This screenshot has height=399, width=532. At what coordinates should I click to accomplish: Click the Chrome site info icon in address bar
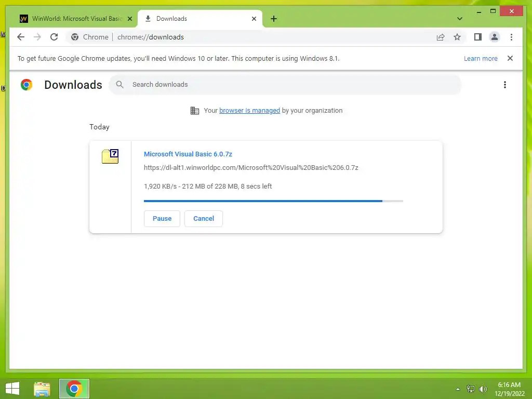(75, 37)
